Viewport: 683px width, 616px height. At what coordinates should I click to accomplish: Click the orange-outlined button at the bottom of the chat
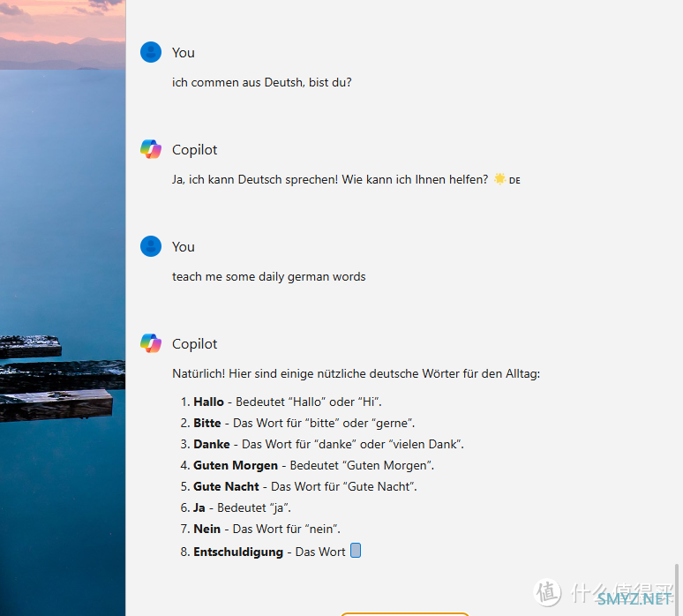point(404,614)
